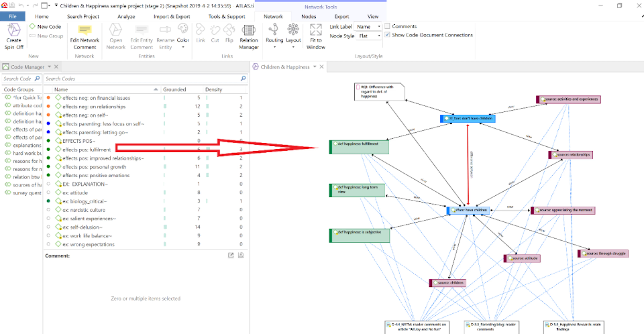Screen dimensions: 644x334
Task: Sort codes by Grounded column header
Action: [x=175, y=89]
